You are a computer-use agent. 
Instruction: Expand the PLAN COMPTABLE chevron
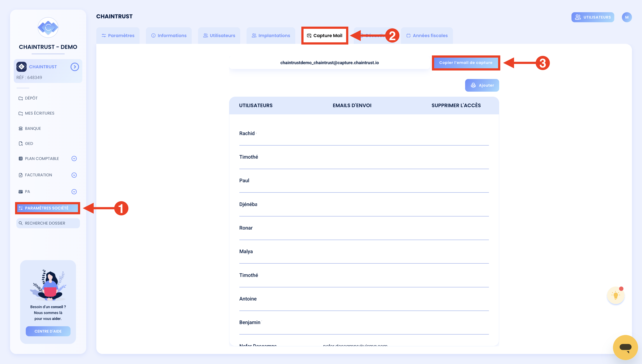[x=74, y=158]
